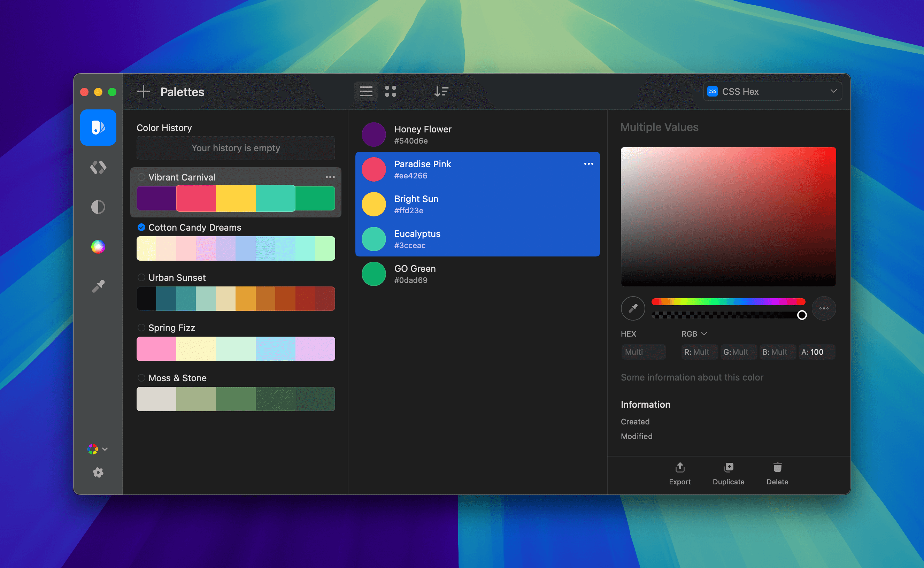
Task: Open the contrast checker tool
Action: (98, 207)
